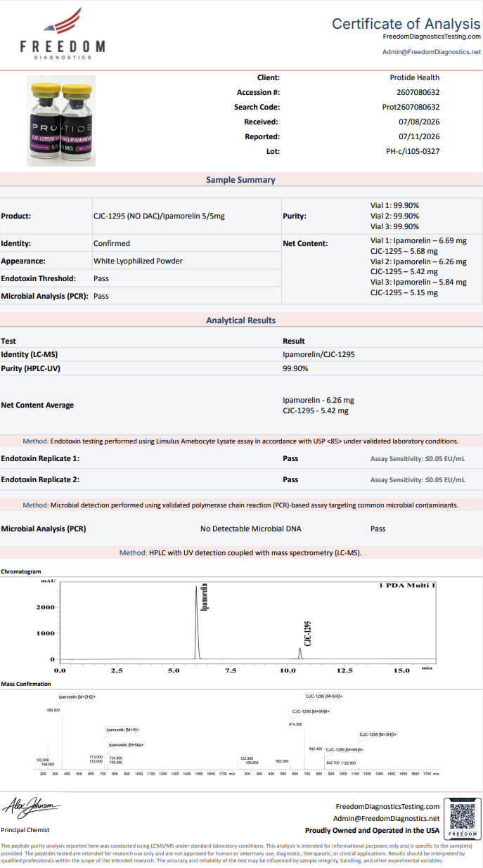The width and height of the screenshot is (483, 868).
Task: Select search code Prot2607080632
Action: click(x=411, y=107)
